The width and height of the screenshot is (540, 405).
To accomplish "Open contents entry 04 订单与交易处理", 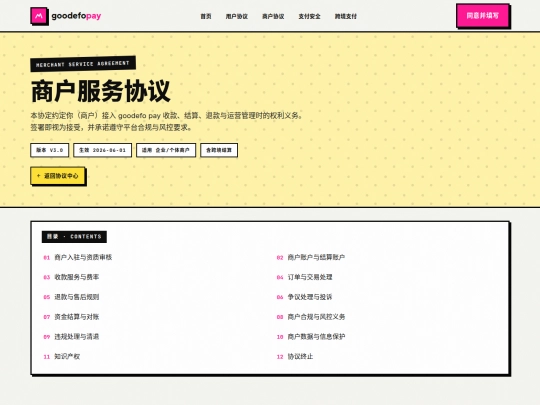I will 304,277.
